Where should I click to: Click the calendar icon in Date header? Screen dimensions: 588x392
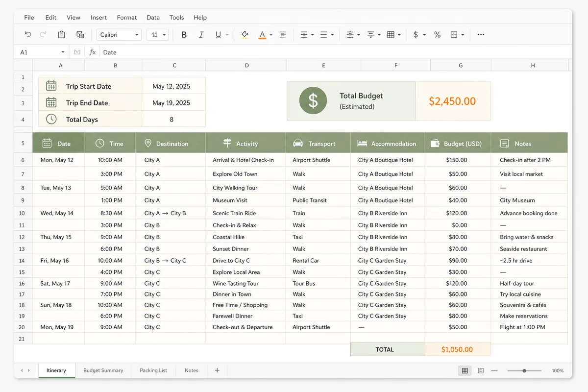click(x=47, y=143)
